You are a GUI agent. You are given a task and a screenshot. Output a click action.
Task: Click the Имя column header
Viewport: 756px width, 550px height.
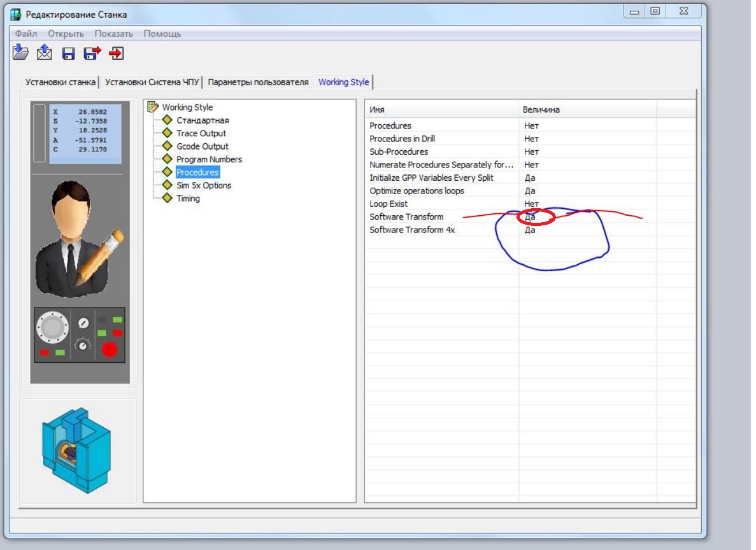(x=441, y=109)
